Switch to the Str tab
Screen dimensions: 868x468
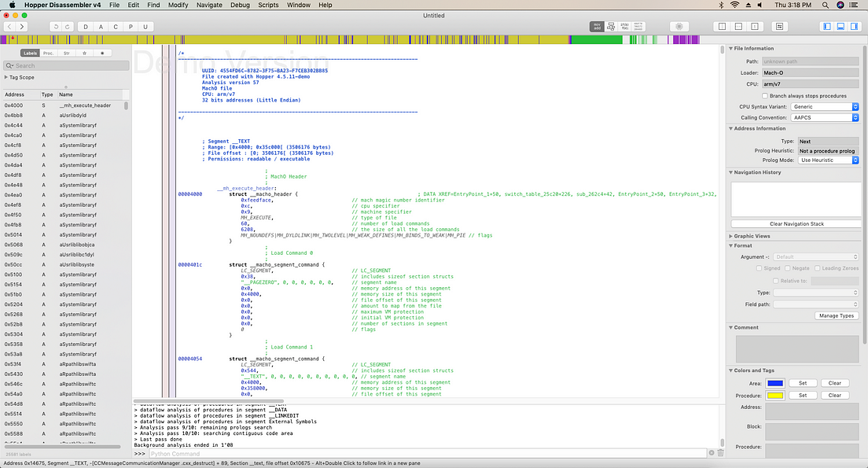click(66, 53)
